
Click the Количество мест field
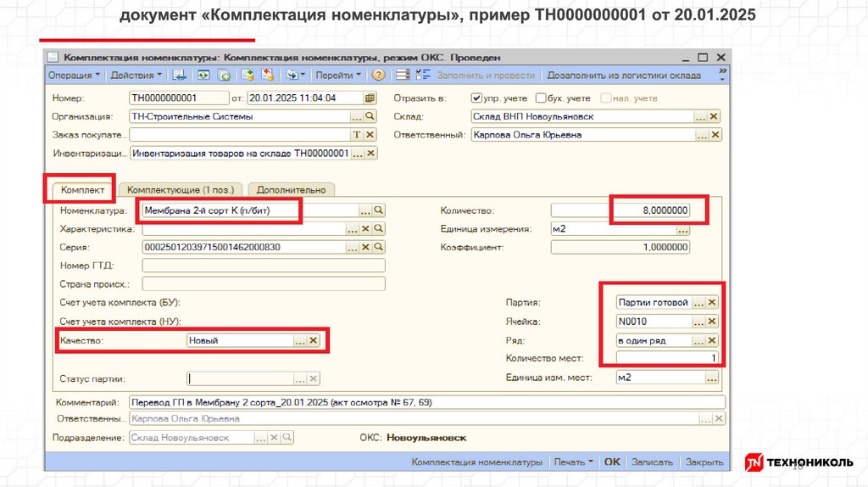[x=667, y=359]
